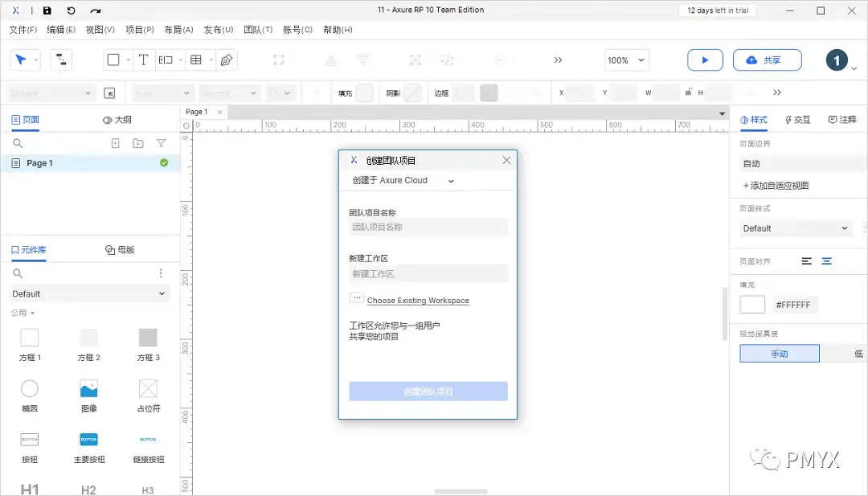Click the add folder icon in Pages panel

137,142
